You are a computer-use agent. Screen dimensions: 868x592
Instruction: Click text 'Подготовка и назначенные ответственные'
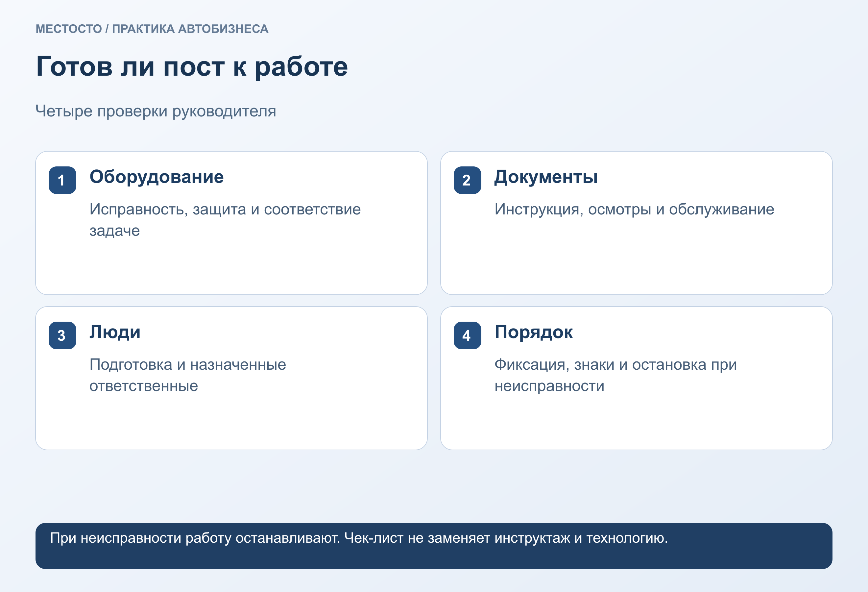tap(188, 375)
